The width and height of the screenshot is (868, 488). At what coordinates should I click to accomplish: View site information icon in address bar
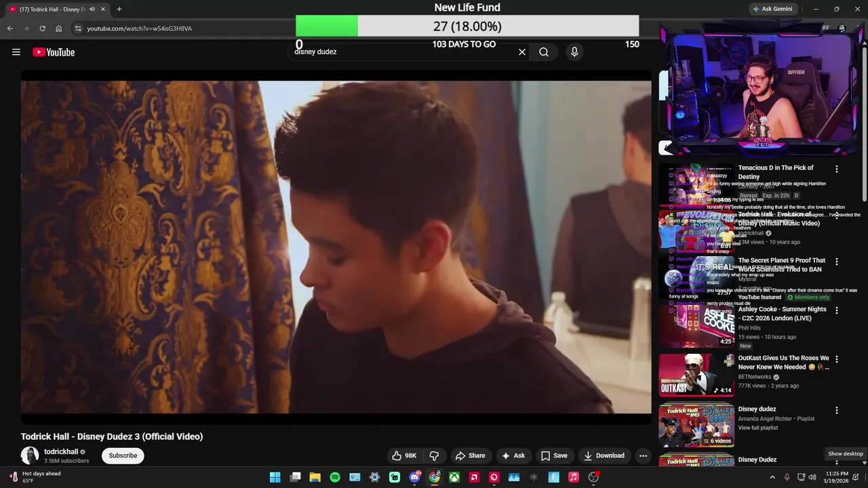[x=78, y=28]
